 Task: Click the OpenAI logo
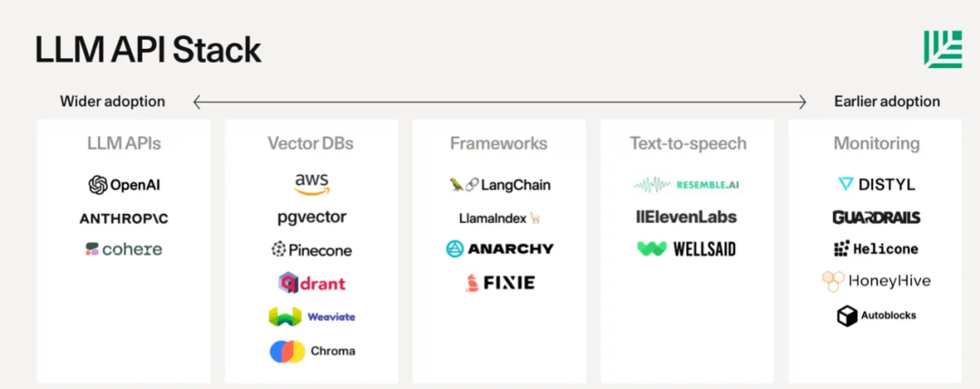click(x=124, y=185)
